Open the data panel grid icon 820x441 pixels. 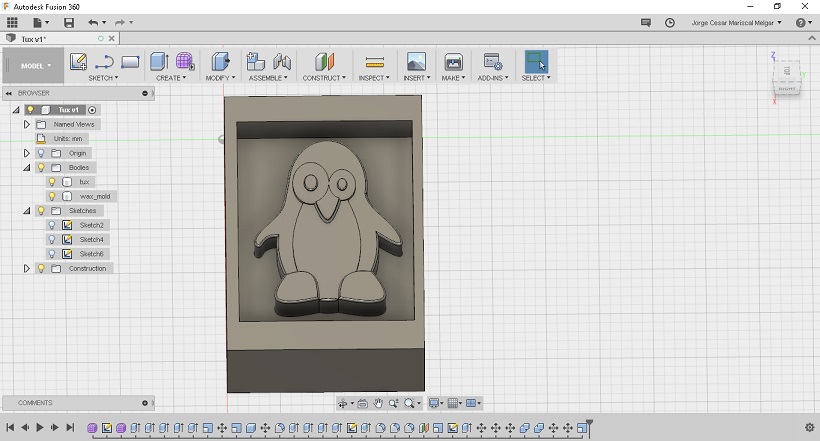(12, 22)
